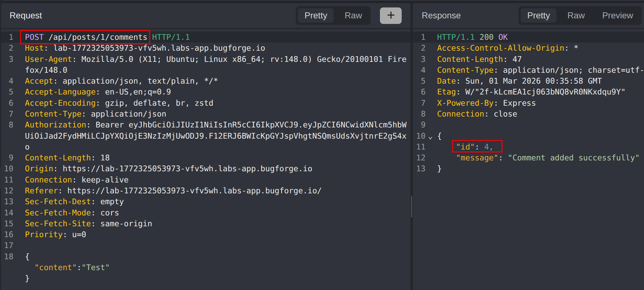Viewport: 644px width, 290px height.
Task: Open the Response Preview tab
Action: pyautogui.click(x=617, y=16)
